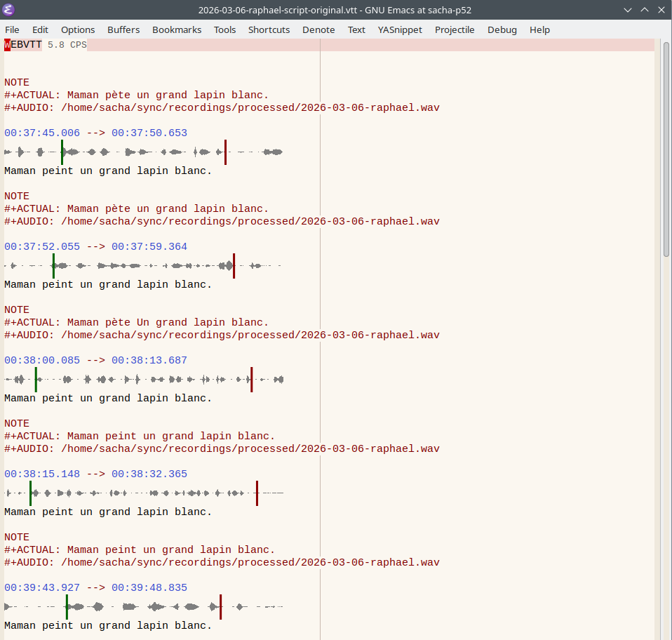This screenshot has width=672, height=640.
Task: Click the green start marker in first waveform
Action: [62, 152]
